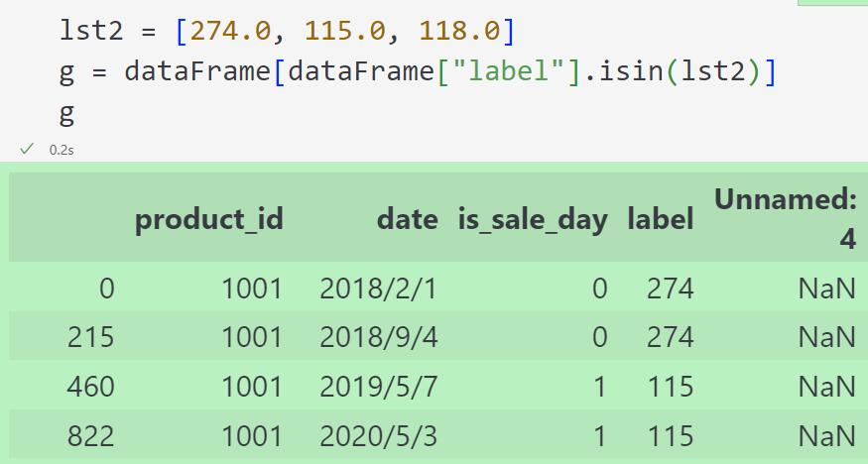The image size is (868, 464).
Task: Click the lone g on the third code line
Action: coord(67,114)
